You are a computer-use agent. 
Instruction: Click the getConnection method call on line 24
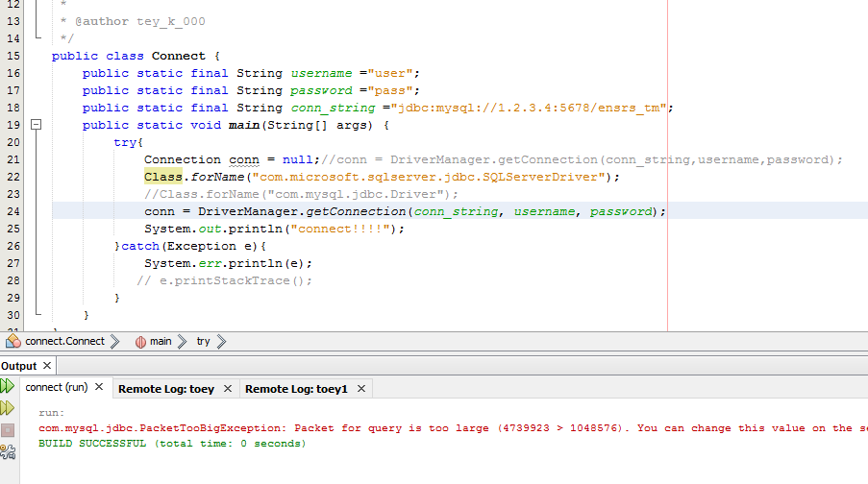[356, 211]
